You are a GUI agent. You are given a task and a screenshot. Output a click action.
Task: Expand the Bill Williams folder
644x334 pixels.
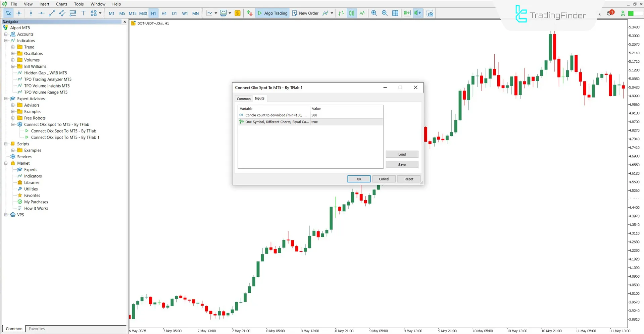[x=13, y=66]
